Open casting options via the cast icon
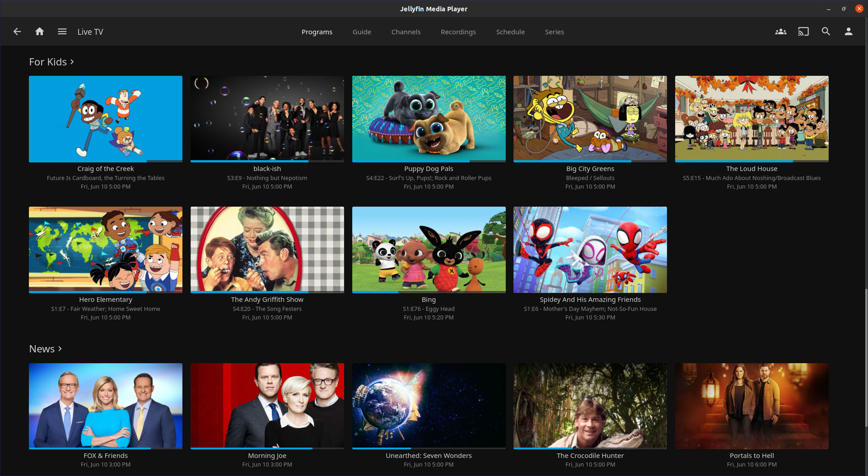Viewport: 868px width, 476px height. 803,32
